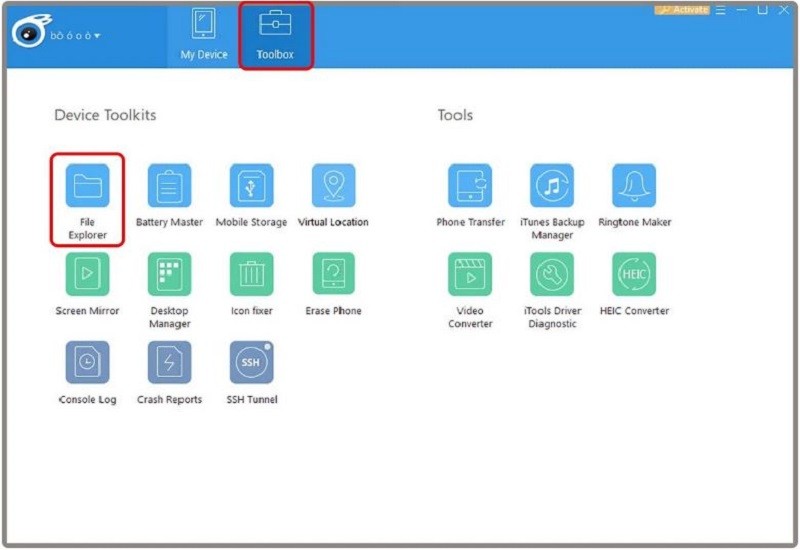Launch the Icon fixer tool

click(252, 274)
